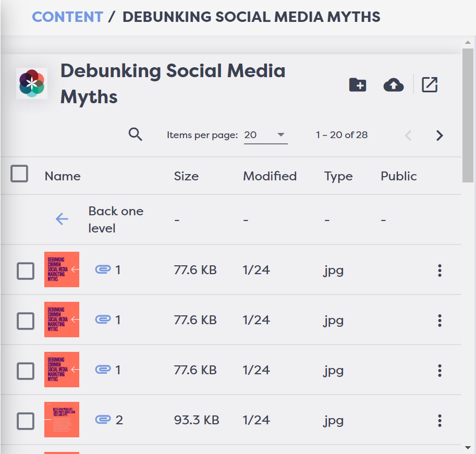This screenshot has width=476, height=454.
Task: Sort by the Size column header
Action: tap(186, 176)
